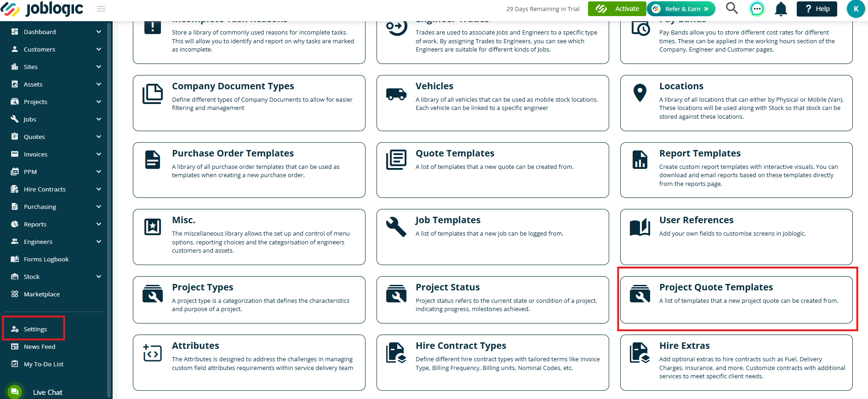Screen dimensions: 868x399
Task: Click the Marketplace sidebar icon
Action: (15, 294)
